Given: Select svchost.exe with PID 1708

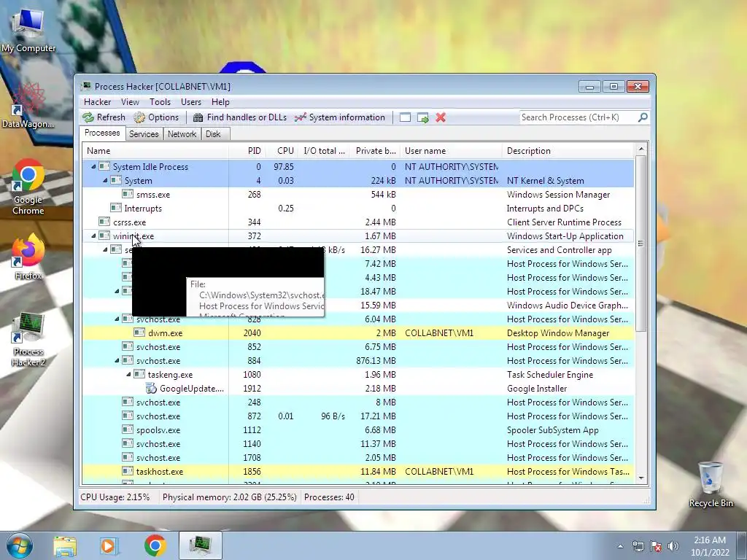Looking at the screenshot, I should (357, 458).
